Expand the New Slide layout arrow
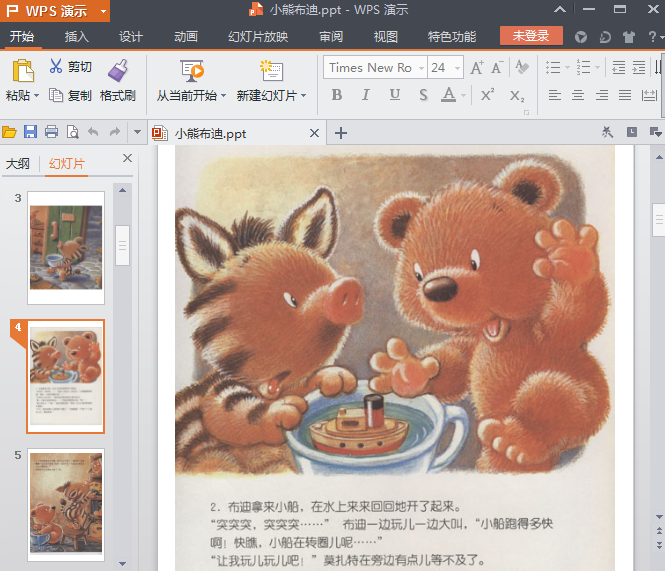Screen dimensions: 665x571 [x=303, y=95]
